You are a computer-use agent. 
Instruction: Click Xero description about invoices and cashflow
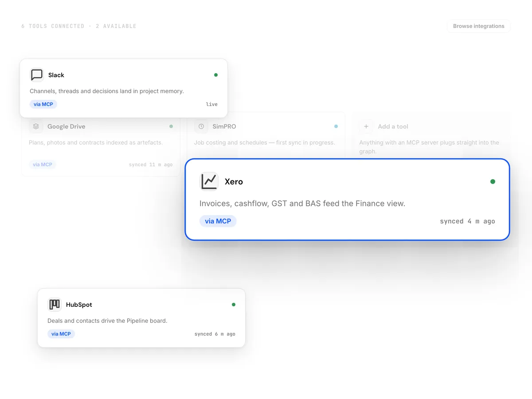click(302, 203)
